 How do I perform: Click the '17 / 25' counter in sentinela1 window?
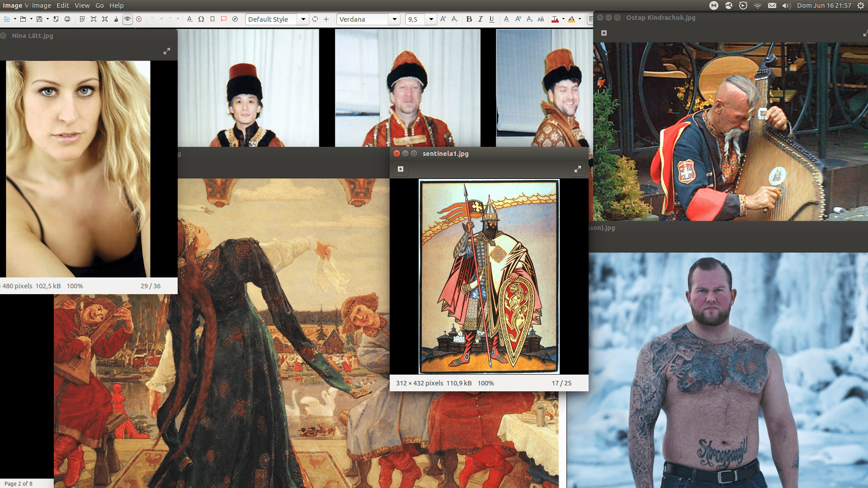pos(561,383)
